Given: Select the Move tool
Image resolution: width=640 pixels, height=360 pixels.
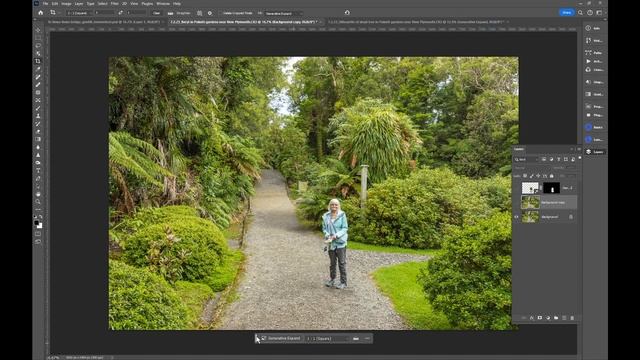Looking at the screenshot, I should [38, 30].
